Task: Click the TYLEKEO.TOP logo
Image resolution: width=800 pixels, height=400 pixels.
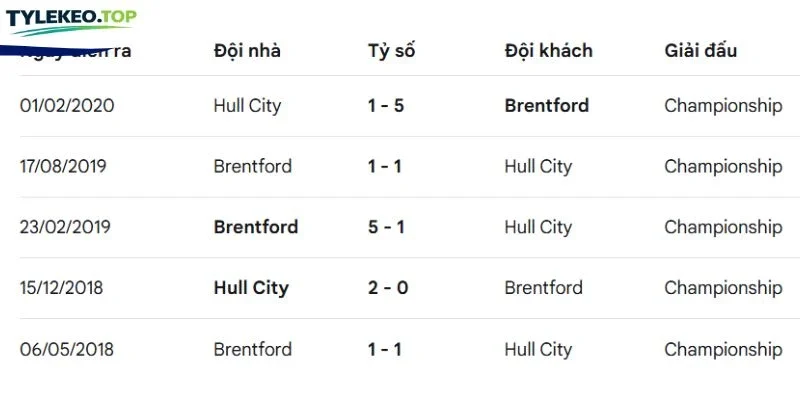Action: pyautogui.click(x=71, y=21)
